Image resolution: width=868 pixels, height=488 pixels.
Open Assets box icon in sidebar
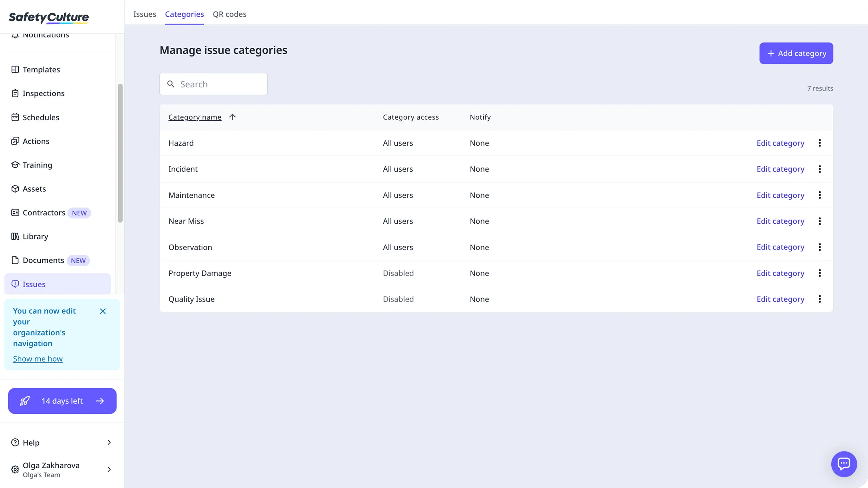(x=15, y=189)
